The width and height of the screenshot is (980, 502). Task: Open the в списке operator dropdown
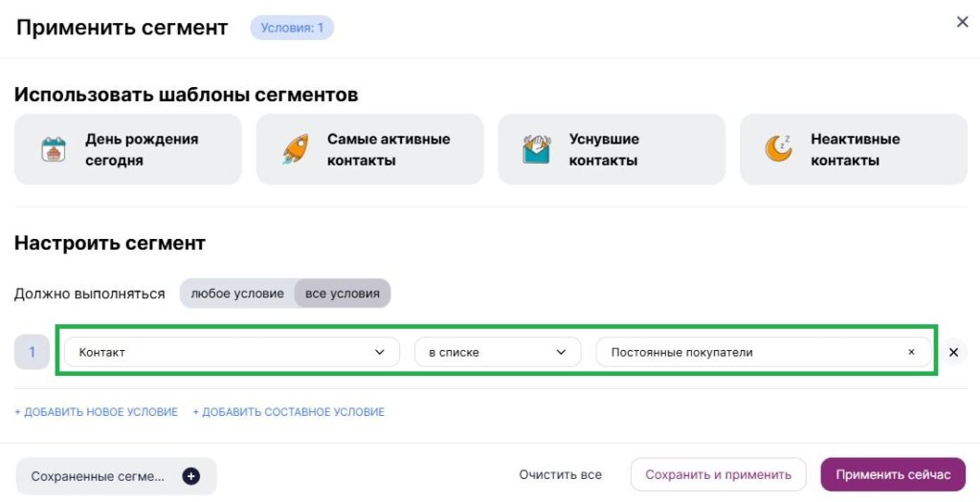498,352
